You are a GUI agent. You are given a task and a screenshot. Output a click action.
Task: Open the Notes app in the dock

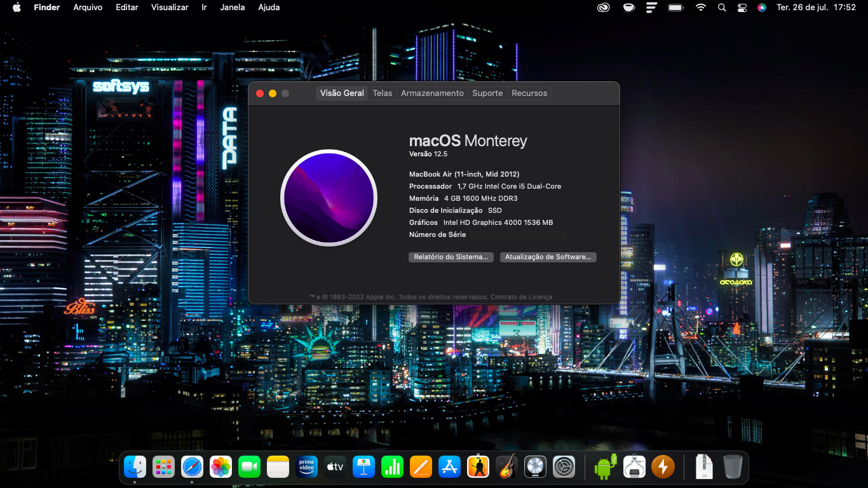pyautogui.click(x=278, y=467)
